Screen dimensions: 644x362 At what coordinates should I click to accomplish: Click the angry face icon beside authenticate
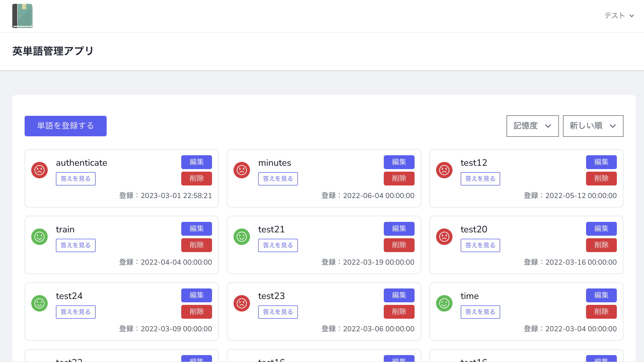coord(39,170)
